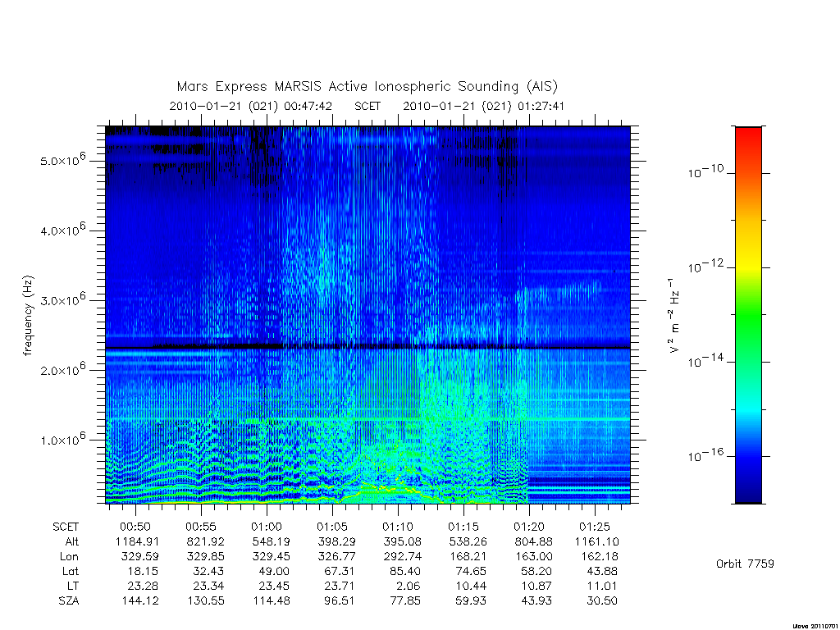Click the altitude value '538.26'
The height and width of the screenshot is (630, 840).
point(468,541)
